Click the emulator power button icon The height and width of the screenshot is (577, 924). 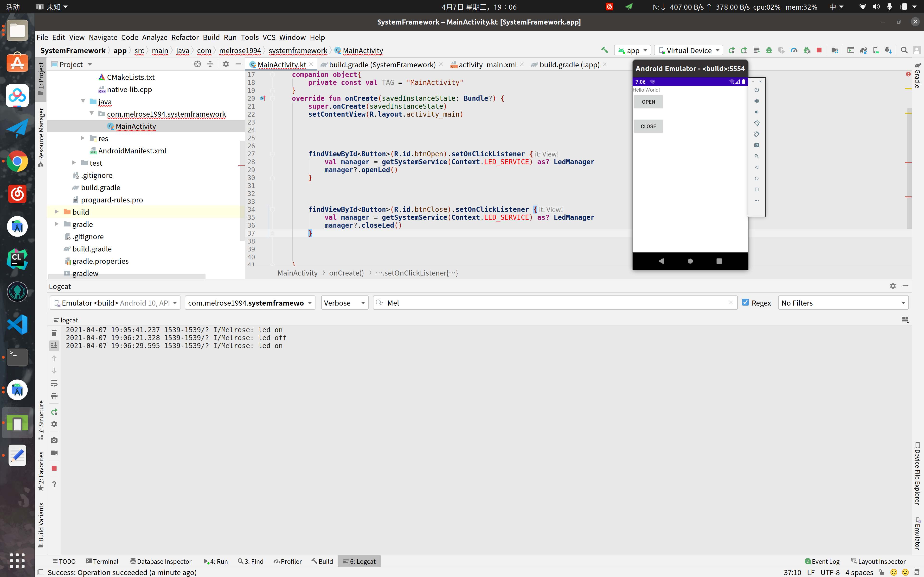[x=756, y=90]
